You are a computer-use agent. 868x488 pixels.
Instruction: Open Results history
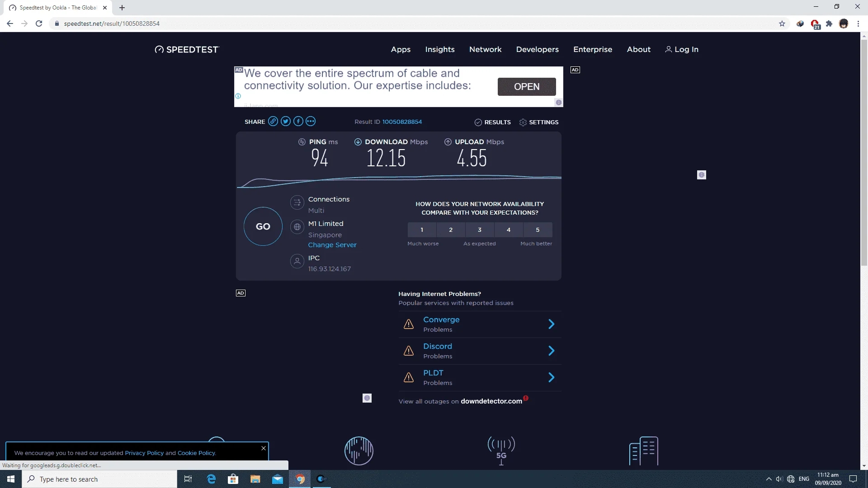[493, 122]
